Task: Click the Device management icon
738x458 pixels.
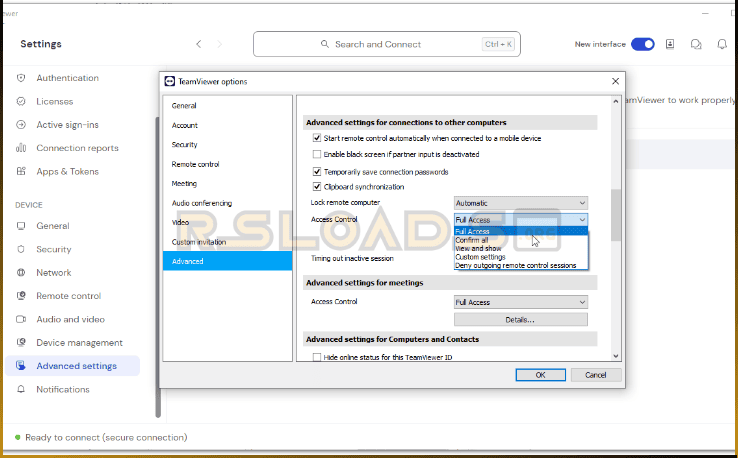Action: [x=21, y=342]
